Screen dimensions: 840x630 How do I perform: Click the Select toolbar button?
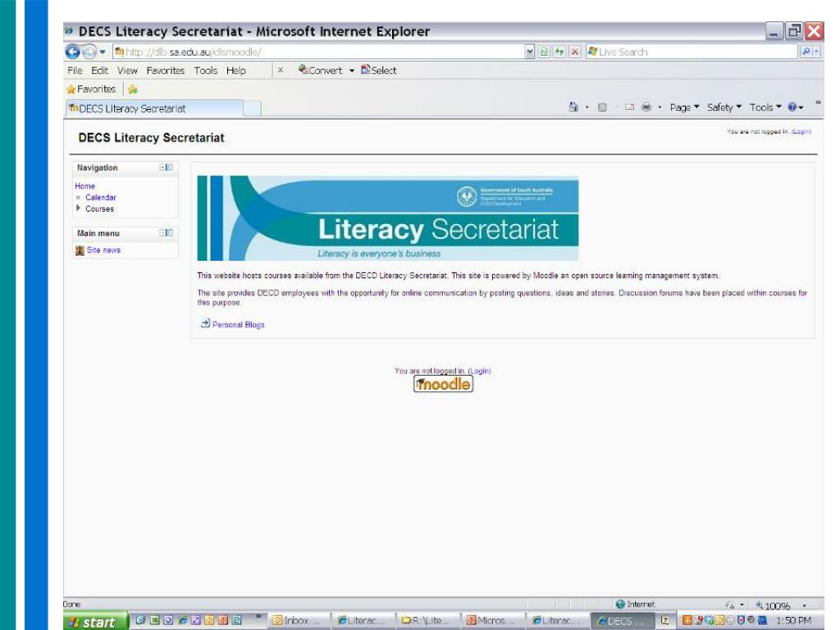[x=379, y=71]
